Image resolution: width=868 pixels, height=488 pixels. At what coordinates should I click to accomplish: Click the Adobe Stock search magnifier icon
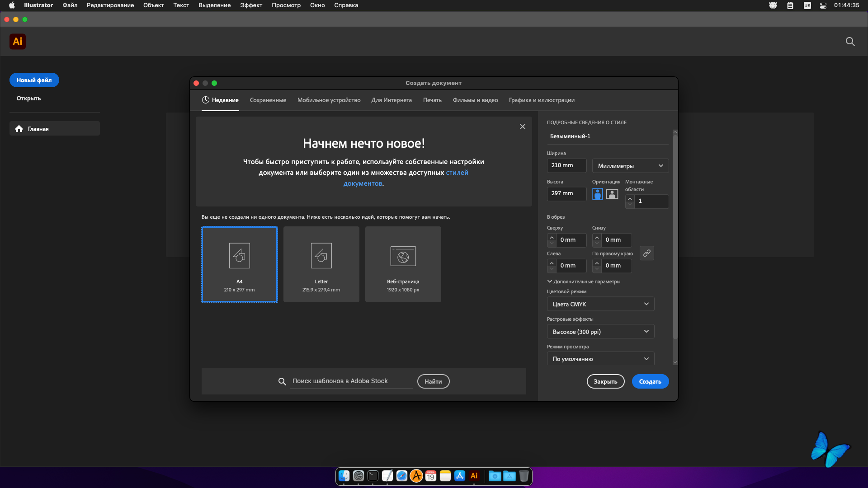coord(282,381)
